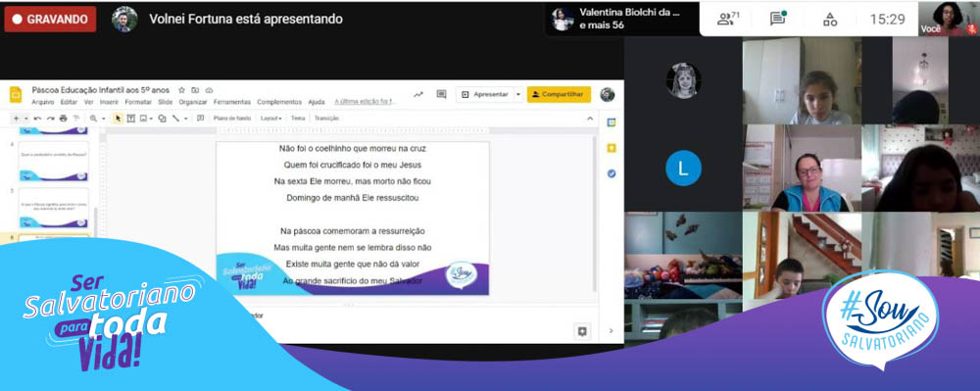Image resolution: width=980 pixels, height=391 pixels.
Task: Open the Apresentar dropdown arrow
Action: [518, 94]
